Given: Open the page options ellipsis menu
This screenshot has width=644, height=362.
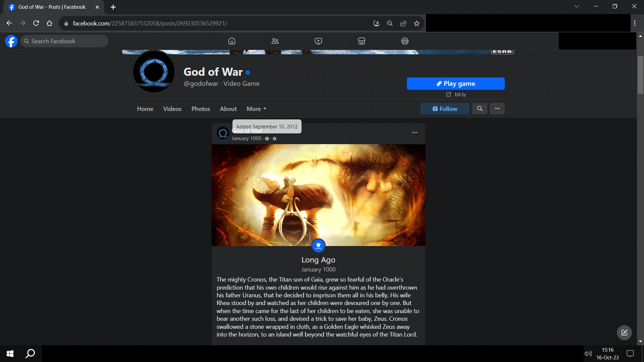Looking at the screenshot, I should 497,109.
